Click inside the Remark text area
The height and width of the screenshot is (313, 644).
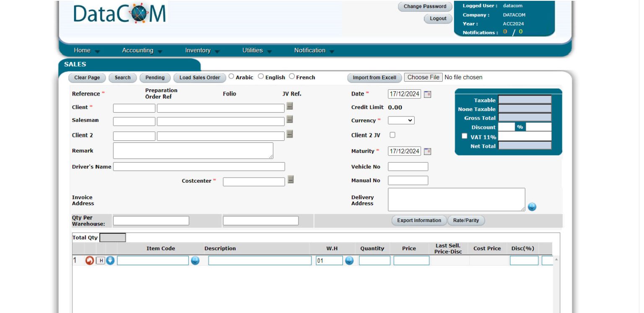(x=193, y=150)
